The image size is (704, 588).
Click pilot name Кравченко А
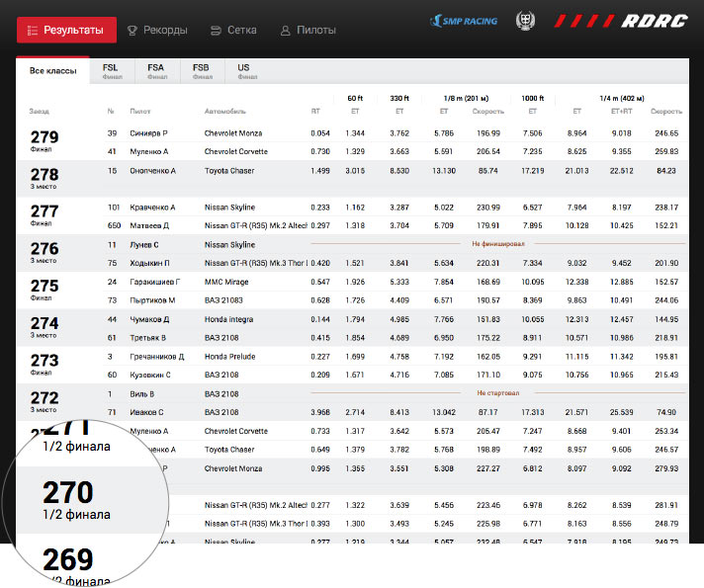coord(152,208)
